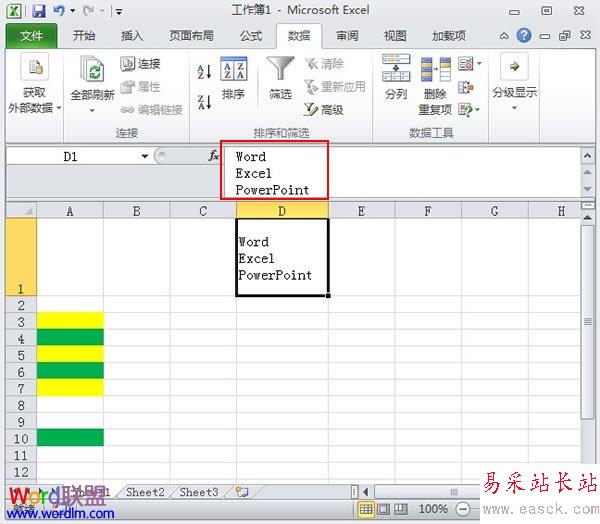Click the Clear filter icon
Image resolution: width=600 pixels, height=524 pixels.
311,64
